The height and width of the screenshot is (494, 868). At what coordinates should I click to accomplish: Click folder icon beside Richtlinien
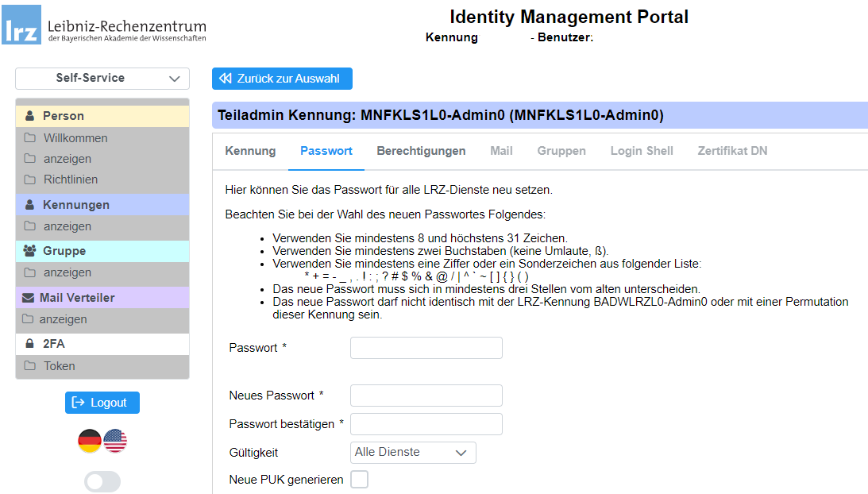coord(30,179)
